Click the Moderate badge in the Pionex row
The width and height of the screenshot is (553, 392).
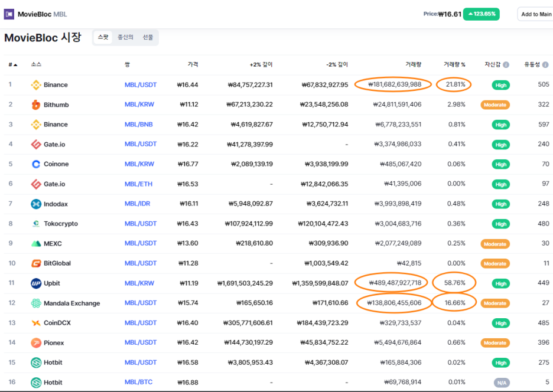point(495,342)
